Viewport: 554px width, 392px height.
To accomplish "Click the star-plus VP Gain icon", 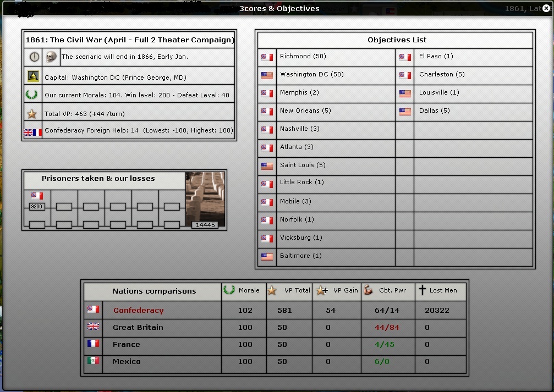I will tap(321, 291).
